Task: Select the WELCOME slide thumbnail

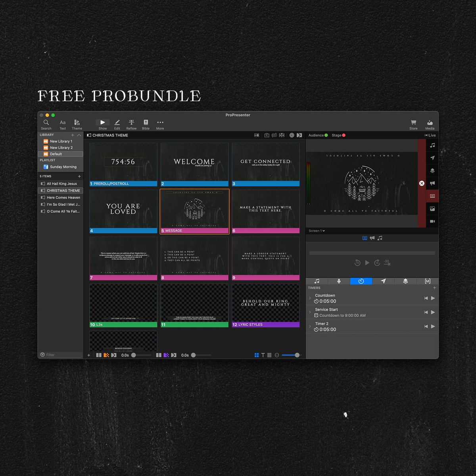Action: [194, 163]
